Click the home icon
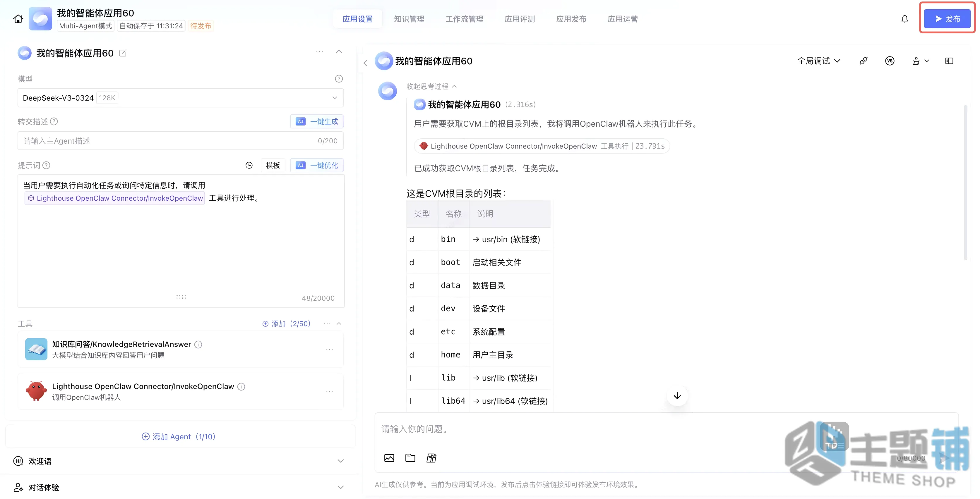Image resolution: width=980 pixels, height=499 pixels. coord(18,19)
